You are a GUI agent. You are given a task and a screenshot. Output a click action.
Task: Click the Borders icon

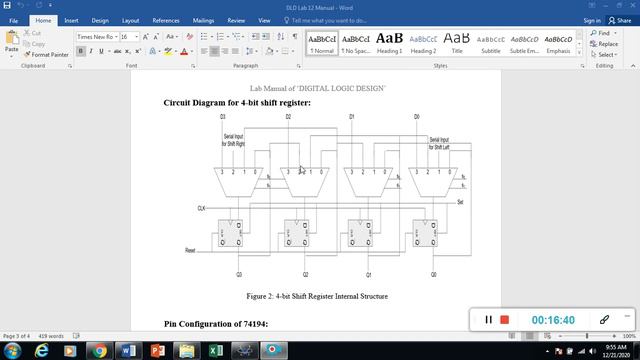(285, 51)
